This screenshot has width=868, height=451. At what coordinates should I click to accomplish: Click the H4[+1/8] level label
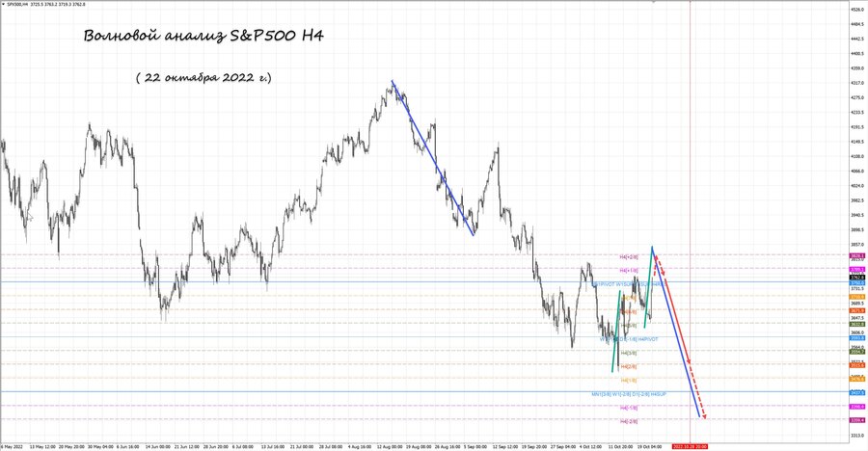[628, 271]
